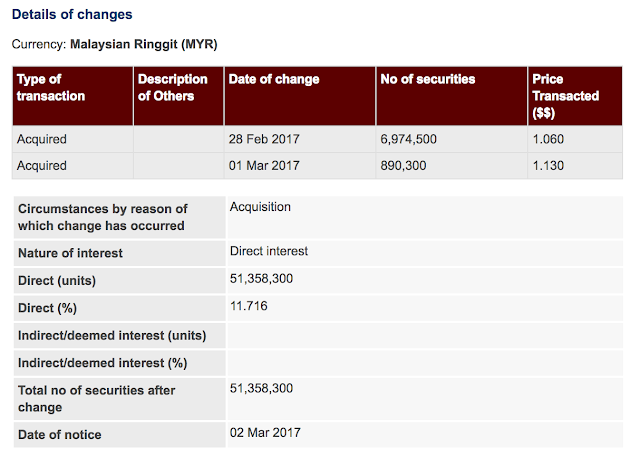The image size is (640, 476).
Task: Click the 1.130 price value
Action: point(549,165)
